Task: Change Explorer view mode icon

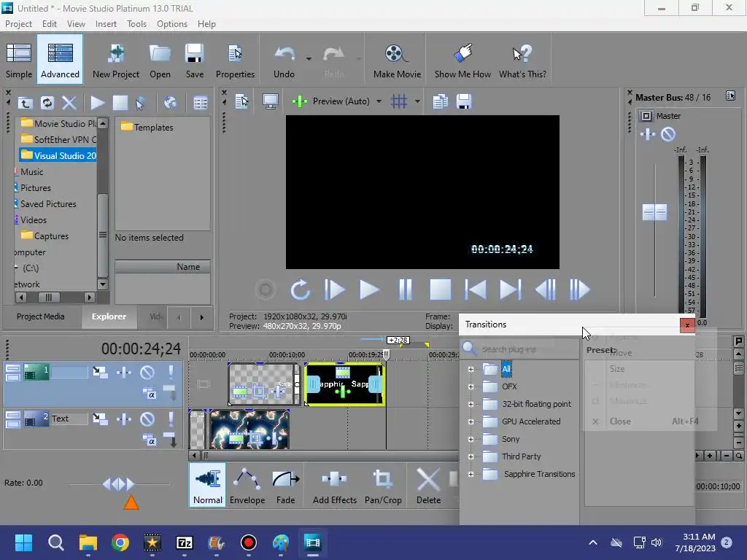Action: pos(200,102)
